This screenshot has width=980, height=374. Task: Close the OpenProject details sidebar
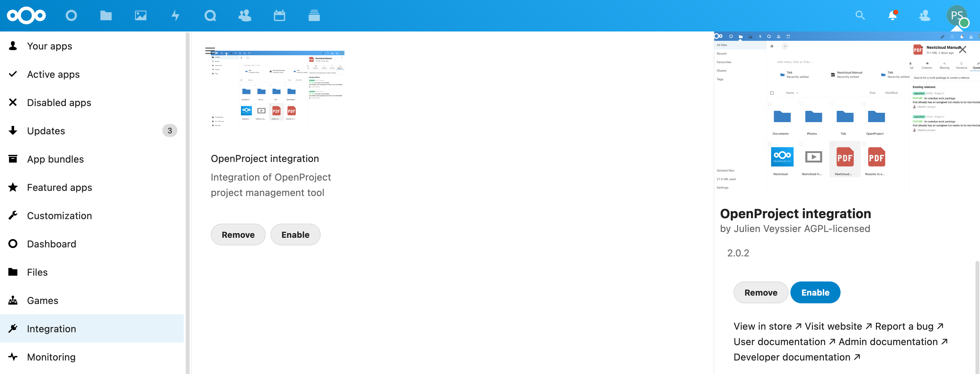[963, 49]
